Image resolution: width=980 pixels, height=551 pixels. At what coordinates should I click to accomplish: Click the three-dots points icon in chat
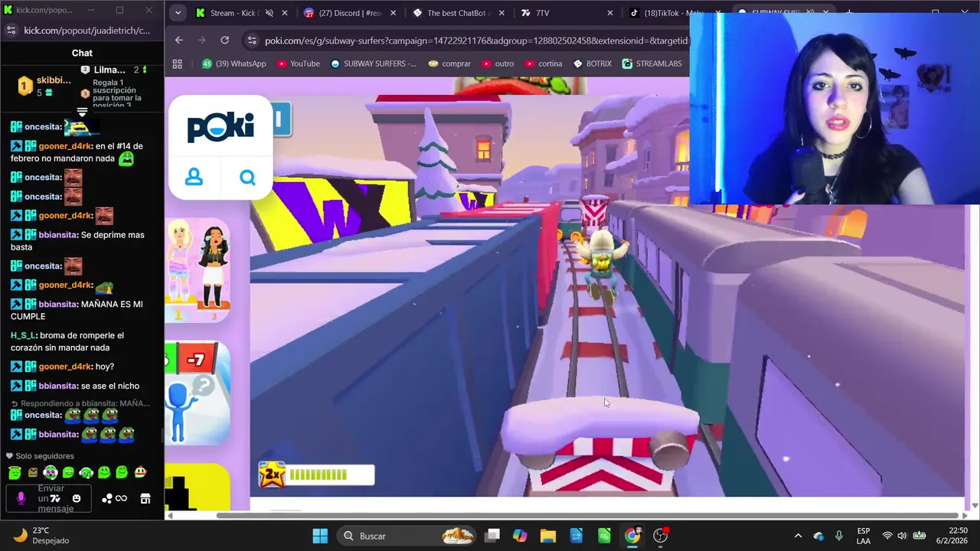coord(107,498)
